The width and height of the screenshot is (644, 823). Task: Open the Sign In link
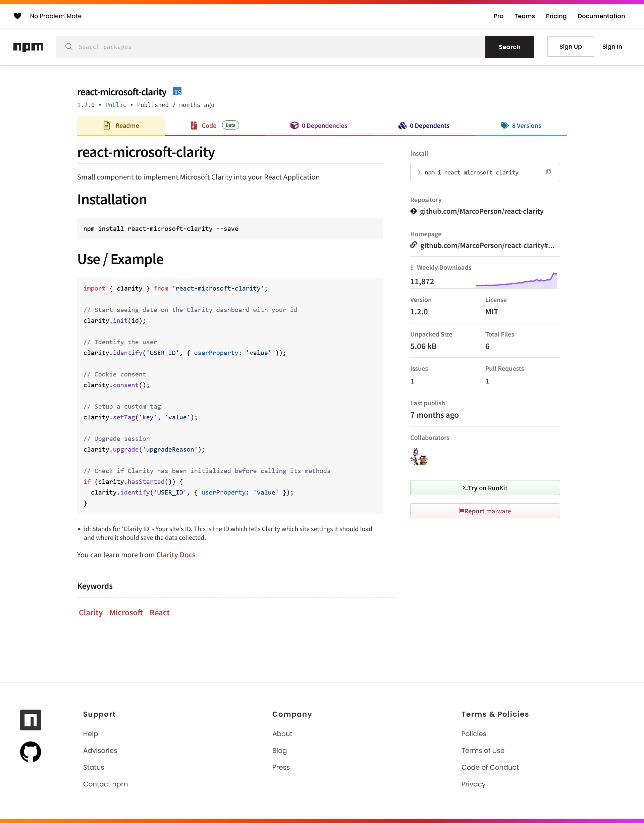(612, 46)
